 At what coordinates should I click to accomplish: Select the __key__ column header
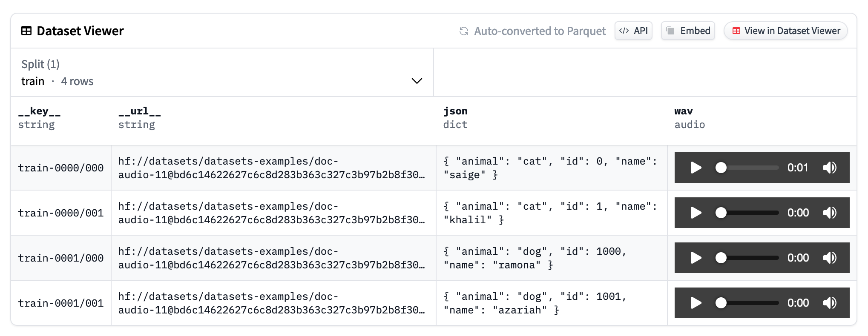39,111
